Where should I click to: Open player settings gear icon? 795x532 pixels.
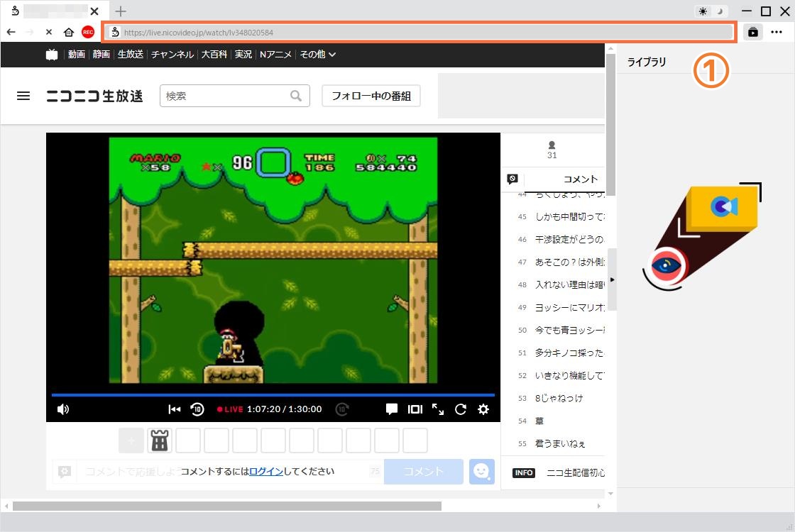(x=483, y=409)
